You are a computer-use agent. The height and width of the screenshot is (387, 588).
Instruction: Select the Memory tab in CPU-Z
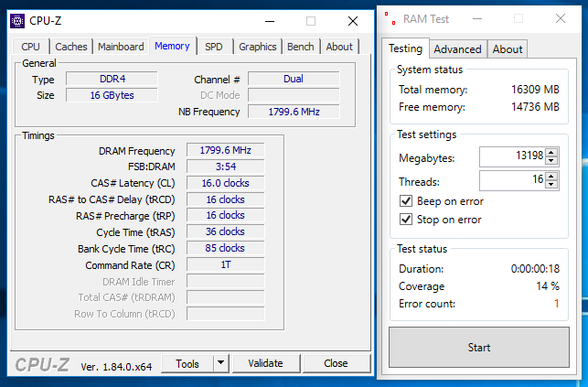[x=172, y=46]
